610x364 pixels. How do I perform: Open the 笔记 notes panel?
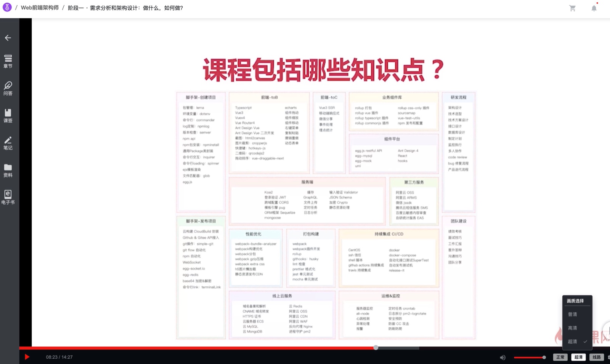pyautogui.click(x=8, y=143)
